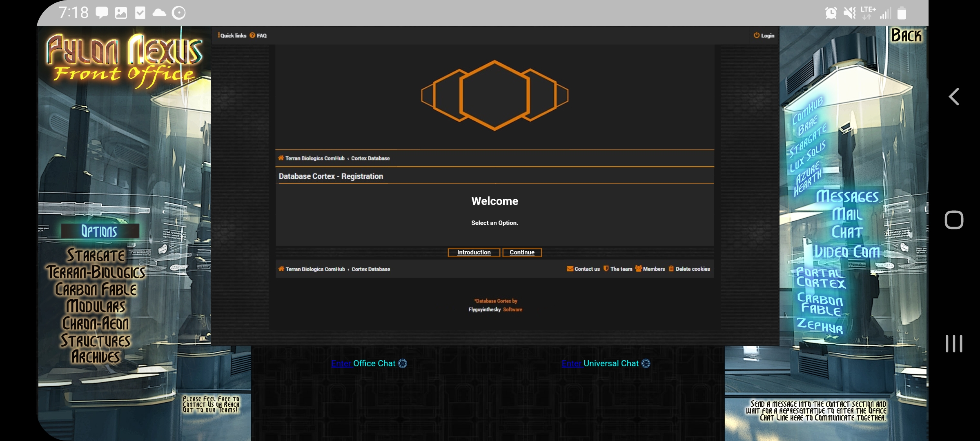Select Stargate in the Options menu

[96, 256]
